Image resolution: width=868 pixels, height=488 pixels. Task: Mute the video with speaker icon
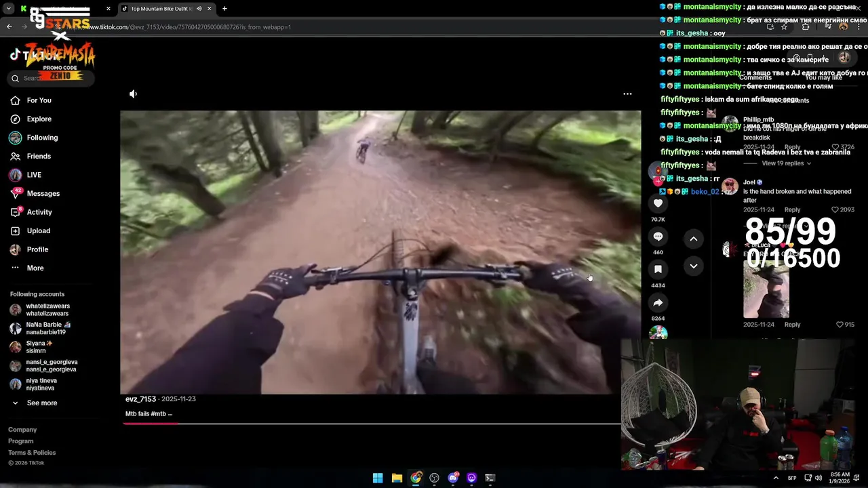(x=133, y=94)
